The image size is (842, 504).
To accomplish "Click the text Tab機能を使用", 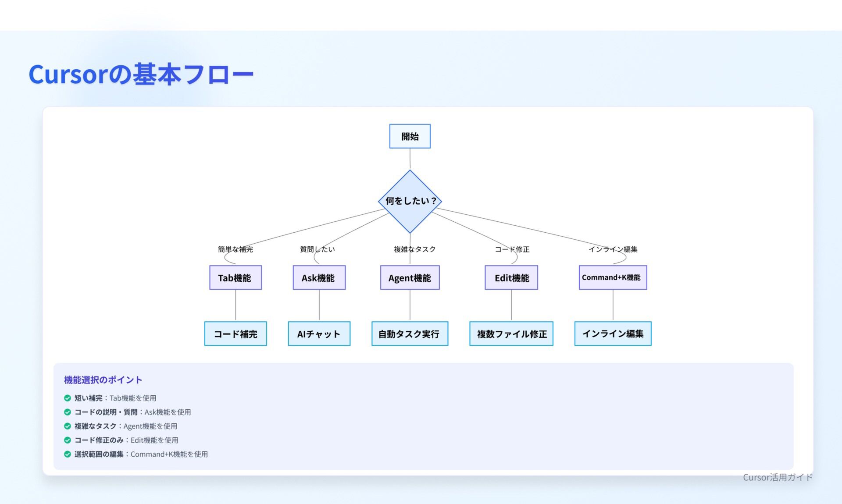I will (x=133, y=398).
